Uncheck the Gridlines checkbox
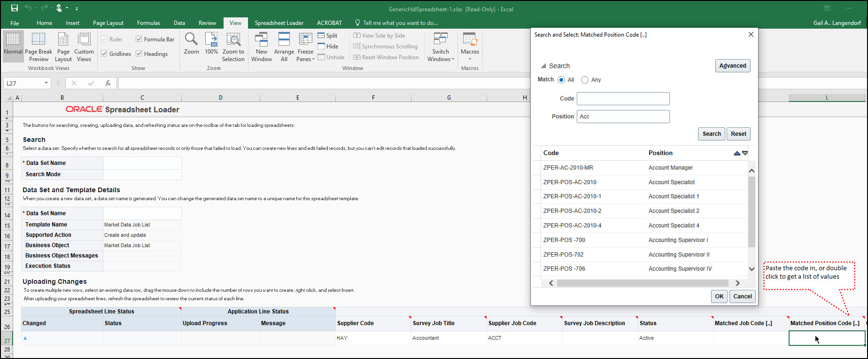Screen dimensions: 868x359 104,54
